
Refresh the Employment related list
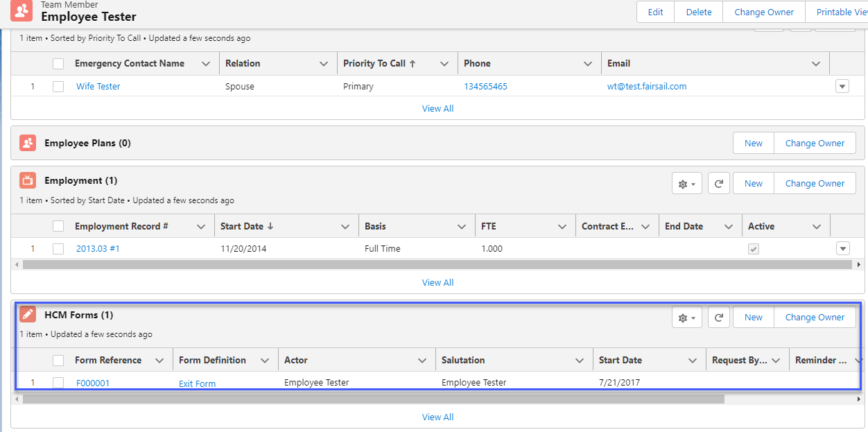(x=719, y=184)
